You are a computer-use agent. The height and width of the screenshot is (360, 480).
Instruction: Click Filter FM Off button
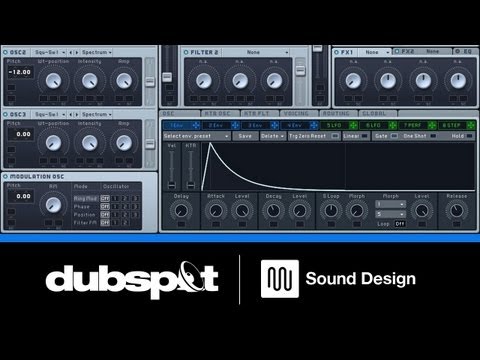click(105, 223)
